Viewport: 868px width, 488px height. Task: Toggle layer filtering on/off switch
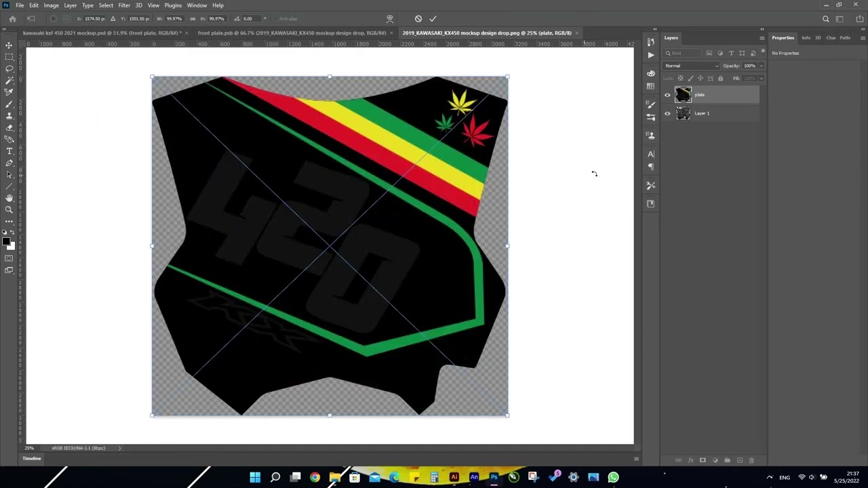pyautogui.click(x=763, y=50)
